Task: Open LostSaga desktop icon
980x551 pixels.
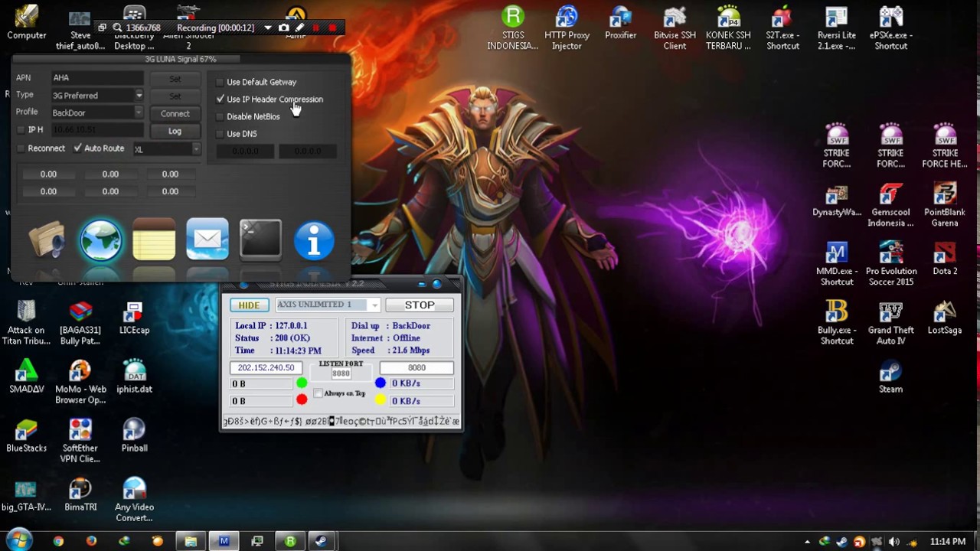Action: click(945, 318)
